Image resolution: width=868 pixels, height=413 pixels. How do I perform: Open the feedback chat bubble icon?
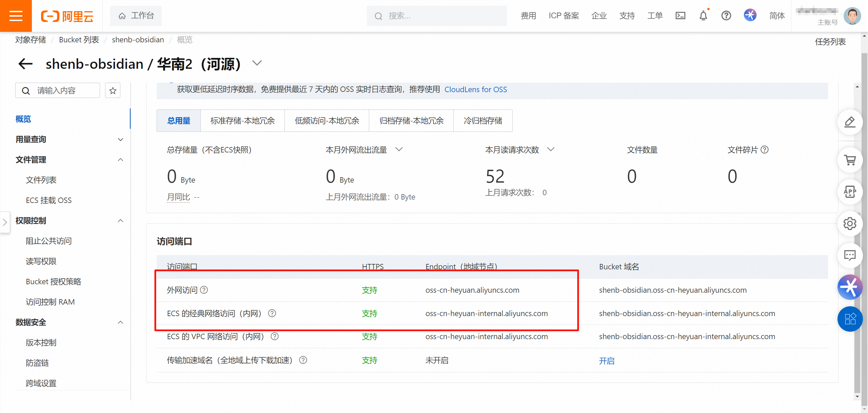pos(850,255)
